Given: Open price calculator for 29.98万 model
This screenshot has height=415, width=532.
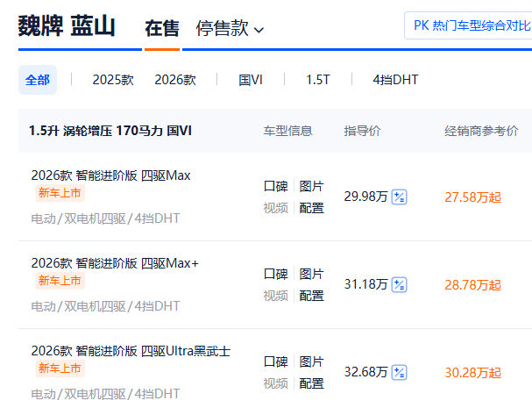Looking at the screenshot, I should point(399,197).
